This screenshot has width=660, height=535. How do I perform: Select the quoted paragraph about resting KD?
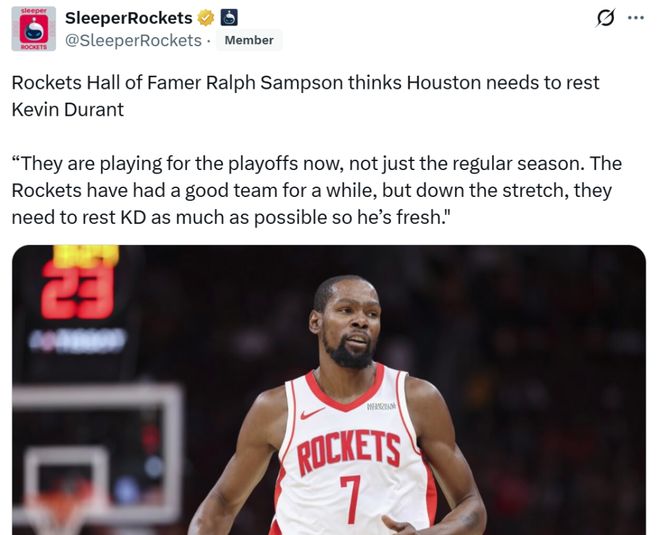(317, 191)
